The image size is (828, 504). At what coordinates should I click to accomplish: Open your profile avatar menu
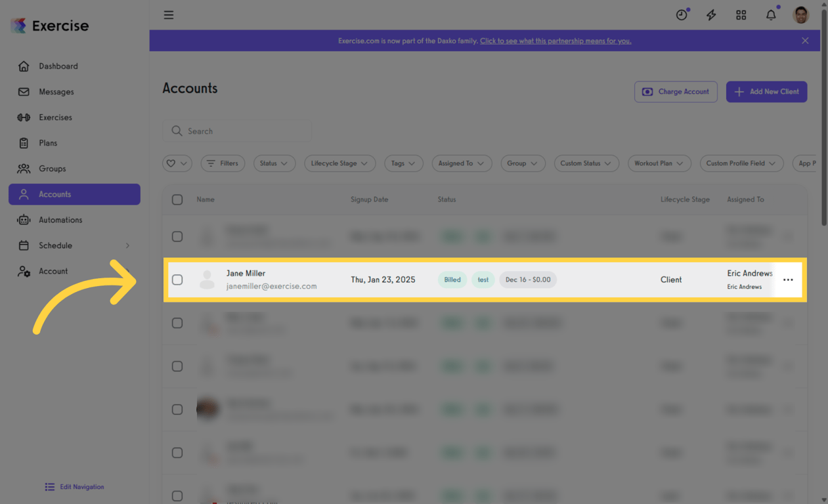pos(800,14)
